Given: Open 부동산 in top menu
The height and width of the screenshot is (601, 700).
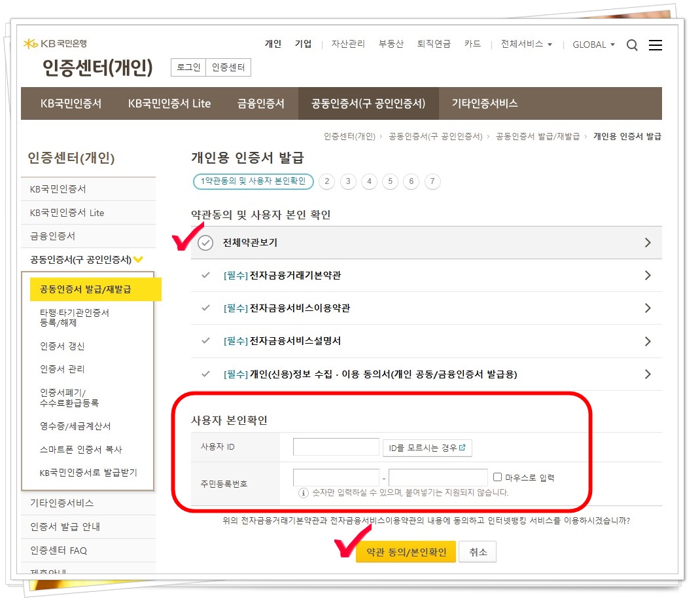Looking at the screenshot, I should 391,44.
